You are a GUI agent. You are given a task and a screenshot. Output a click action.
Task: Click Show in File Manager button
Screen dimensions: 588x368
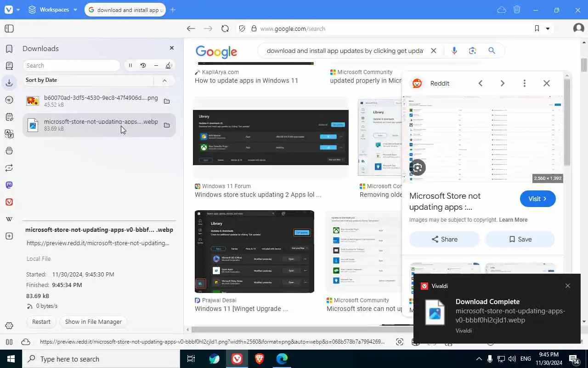(93, 322)
